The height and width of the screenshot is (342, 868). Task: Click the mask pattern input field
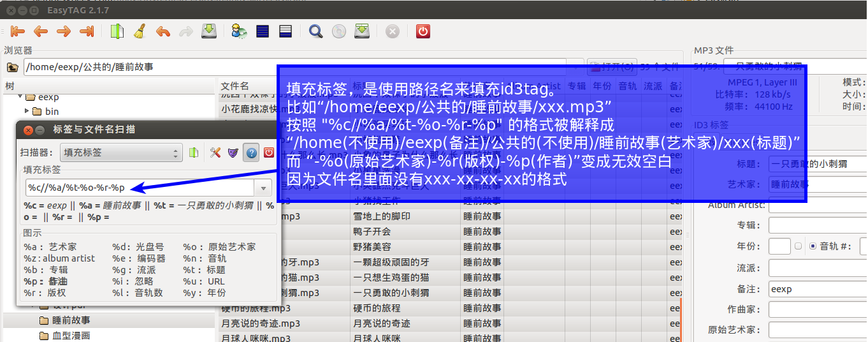[139, 188]
